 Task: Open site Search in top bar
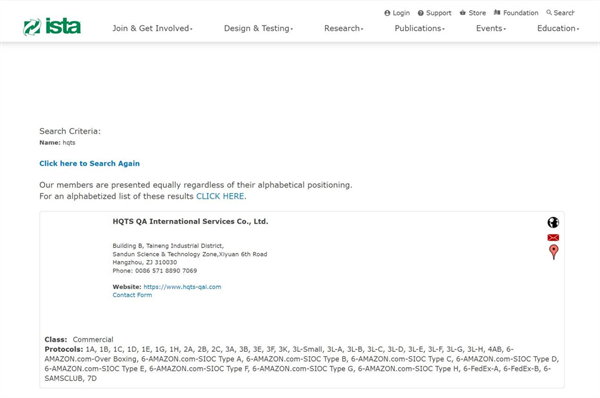(560, 13)
